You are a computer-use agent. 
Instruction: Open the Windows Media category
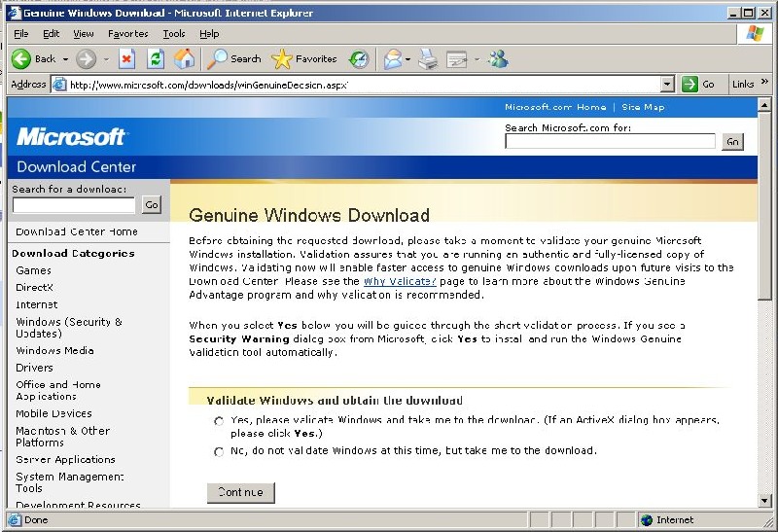coord(54,350)
